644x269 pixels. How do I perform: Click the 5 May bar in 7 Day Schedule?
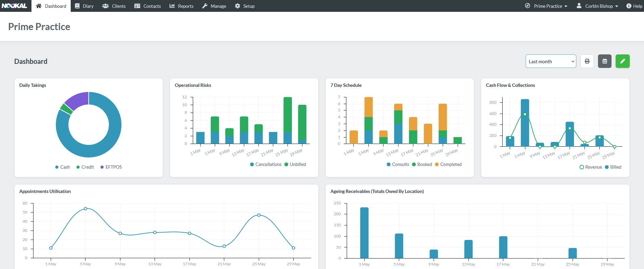pyautogui.click(x=369, y=120)
